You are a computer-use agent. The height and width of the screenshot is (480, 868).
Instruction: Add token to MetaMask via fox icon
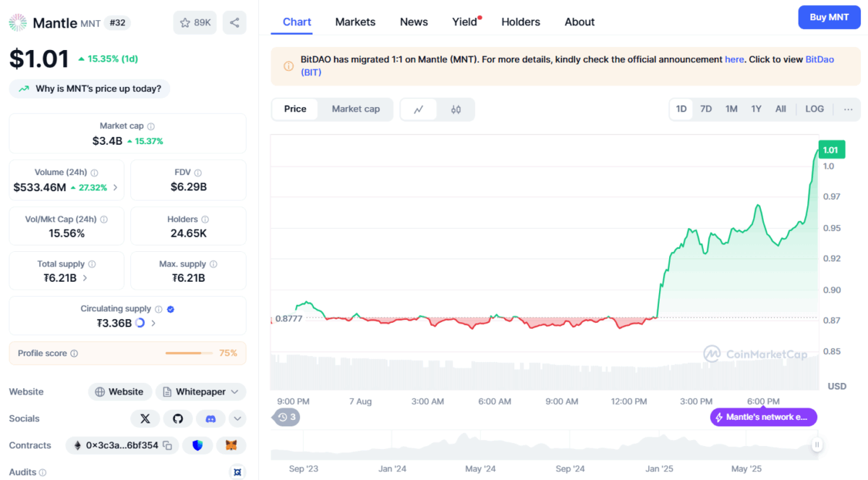231,445
